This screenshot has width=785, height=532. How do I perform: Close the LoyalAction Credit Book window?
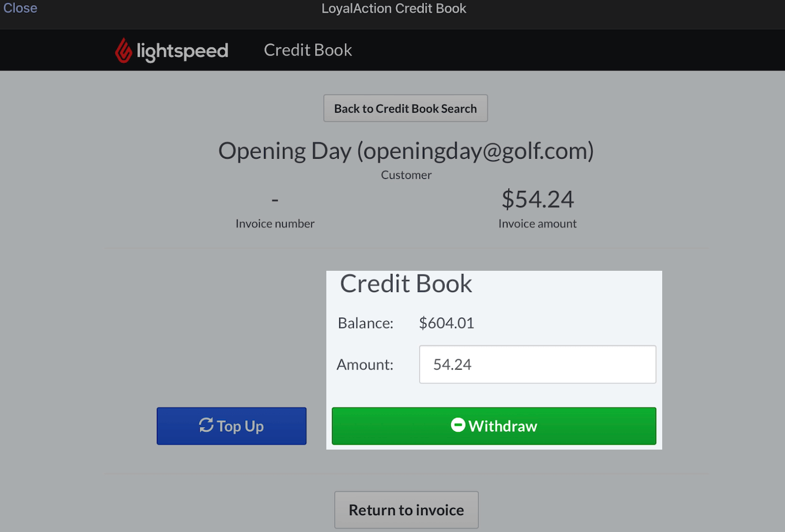(20, 8)
